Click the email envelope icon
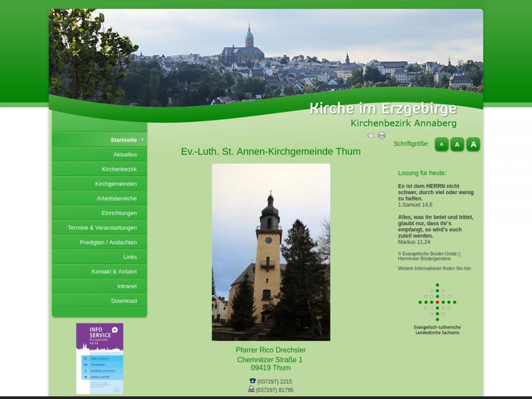Viewport: 532px width, 399px height. pyautogui.click(x=370, y=136)
